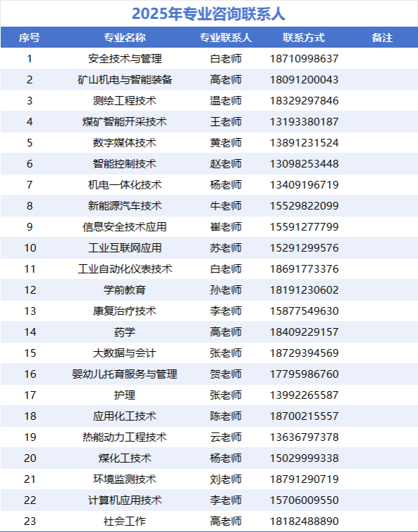Click the 婴幼儿托育服务与管理 cell
418x532 pixels.
(x=125, y=374)
